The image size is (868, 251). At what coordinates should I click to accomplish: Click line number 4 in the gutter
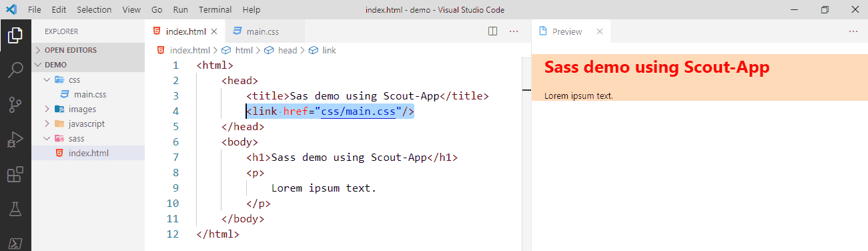point(175,111)
